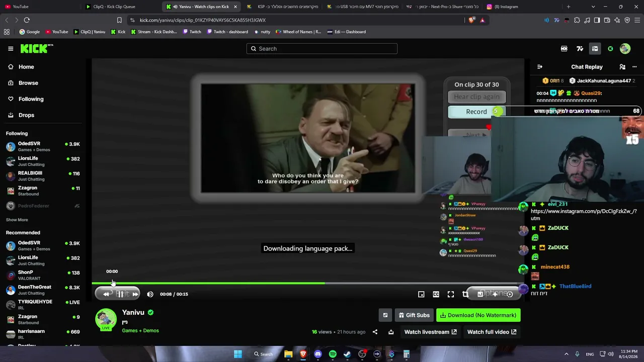Open TYRIQUEHYDE IRL recommended channel
Viewport: 644px width, 362px height.
click(x=43, y=304)
